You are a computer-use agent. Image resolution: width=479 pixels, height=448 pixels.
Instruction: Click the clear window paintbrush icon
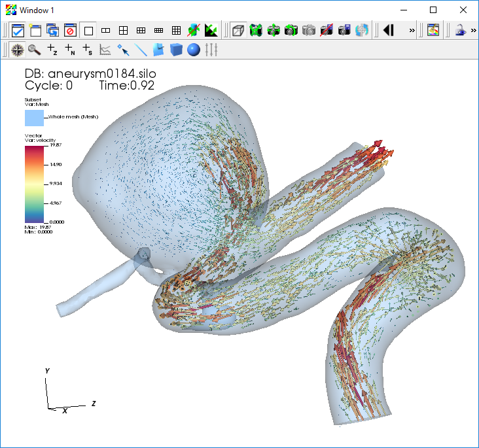pyautogui.click(x=433, y=30)
